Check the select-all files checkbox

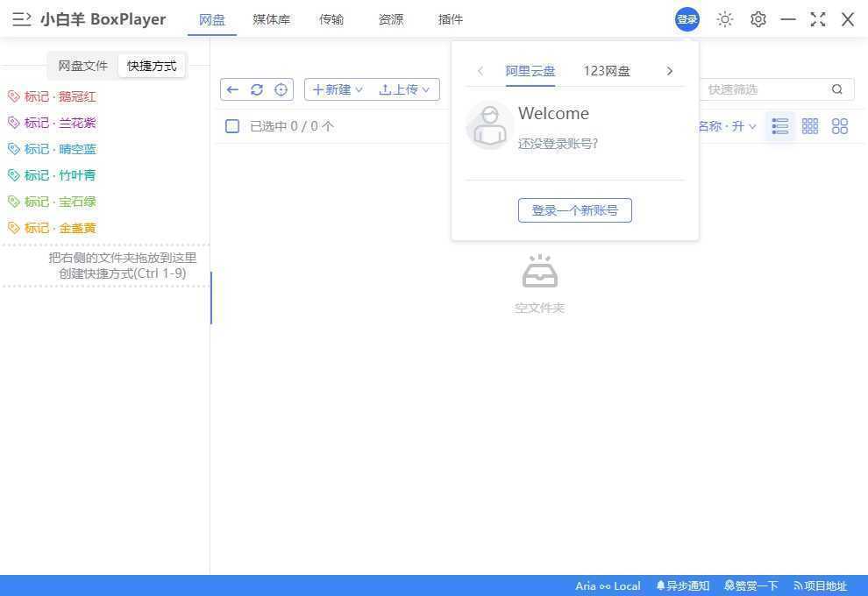point(232,125)
